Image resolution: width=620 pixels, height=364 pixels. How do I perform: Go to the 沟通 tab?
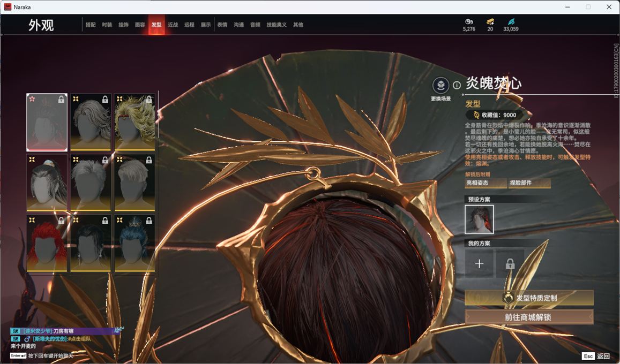[238, 25]
